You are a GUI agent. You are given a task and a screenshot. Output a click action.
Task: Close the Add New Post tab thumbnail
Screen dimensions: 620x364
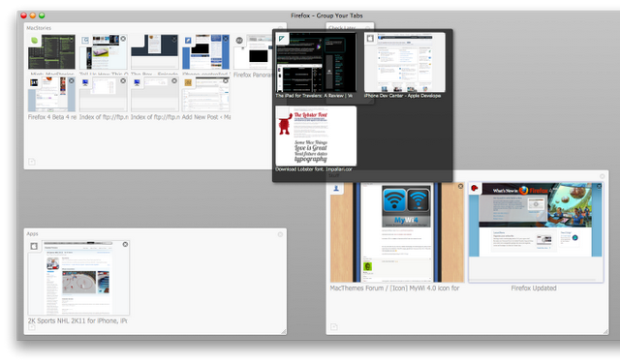coord(226,80)
